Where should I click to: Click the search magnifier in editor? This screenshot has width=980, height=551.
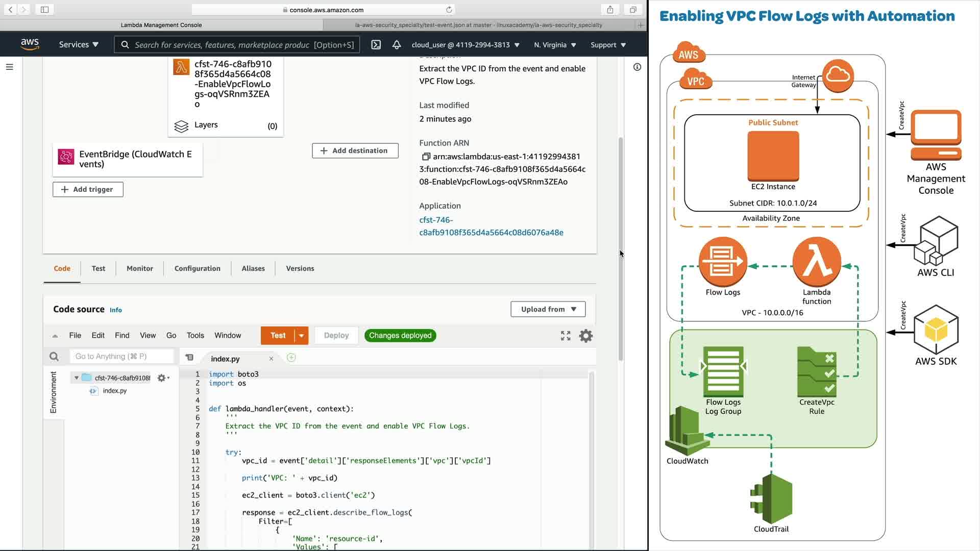[x=54, y=357]
